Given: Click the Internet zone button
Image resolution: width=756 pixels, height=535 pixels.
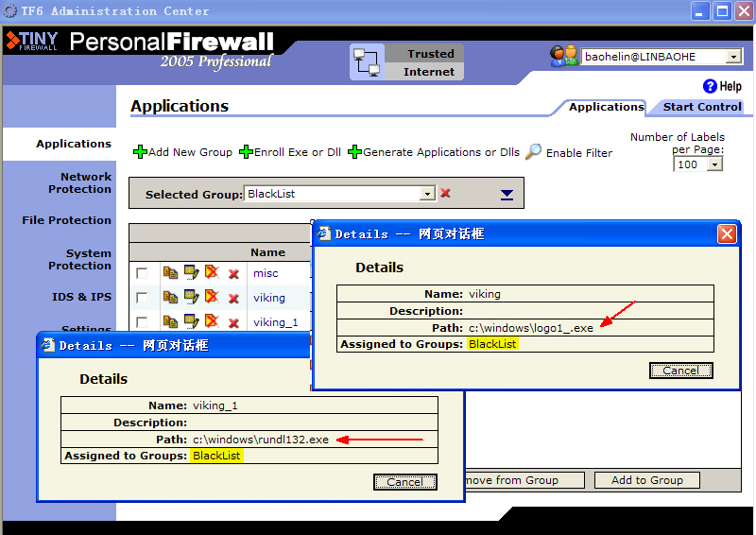Looking at the screenshot, I should [x=424, y=72].
